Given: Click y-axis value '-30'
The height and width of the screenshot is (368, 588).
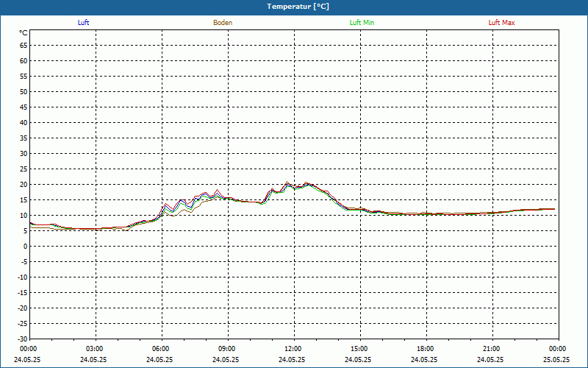Looking at the screenshot, I should click(x=23, y=339).
